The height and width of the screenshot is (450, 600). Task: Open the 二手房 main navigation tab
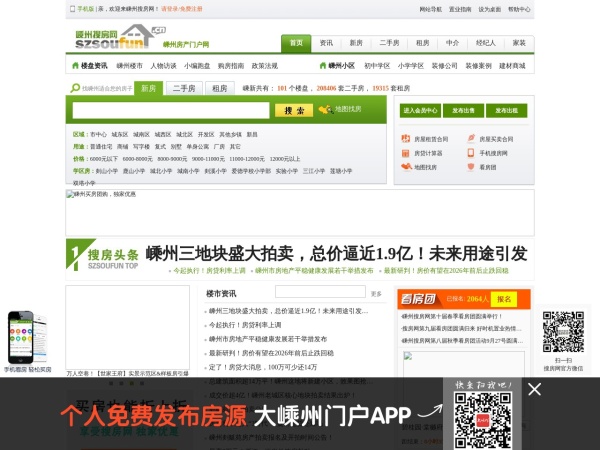point(389,43)
